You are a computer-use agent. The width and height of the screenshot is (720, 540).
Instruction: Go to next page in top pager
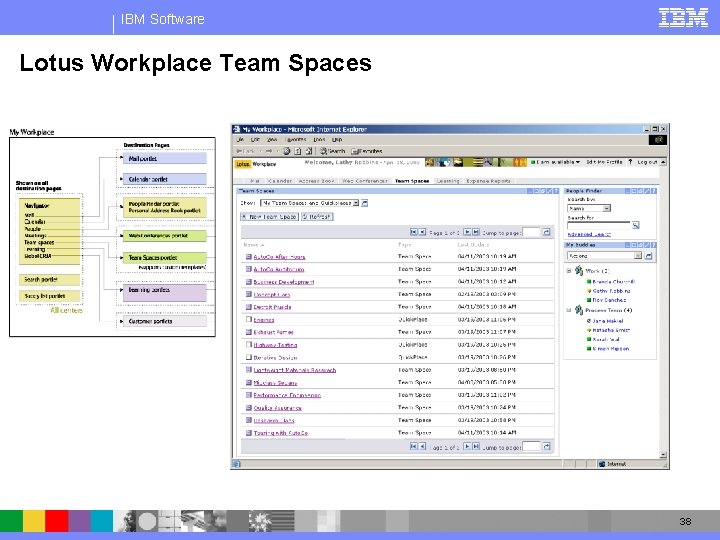click(x=467, y=232)
